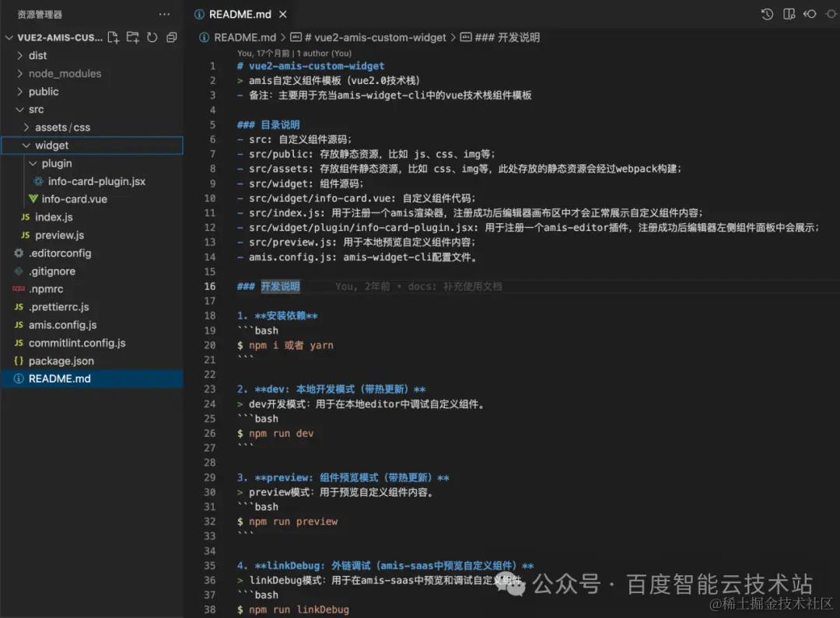
Task: Refresh the Explorer with the refresh icon
Action: click(x=151, y=37)
